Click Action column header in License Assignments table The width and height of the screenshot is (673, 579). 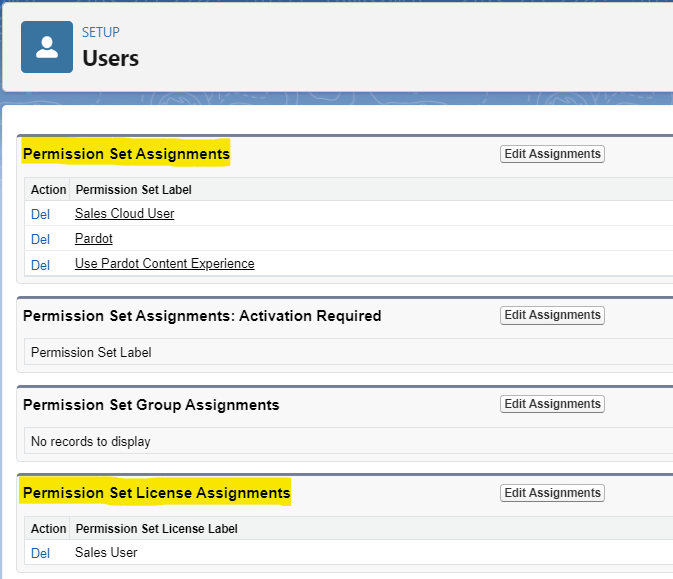click(48, 528)
